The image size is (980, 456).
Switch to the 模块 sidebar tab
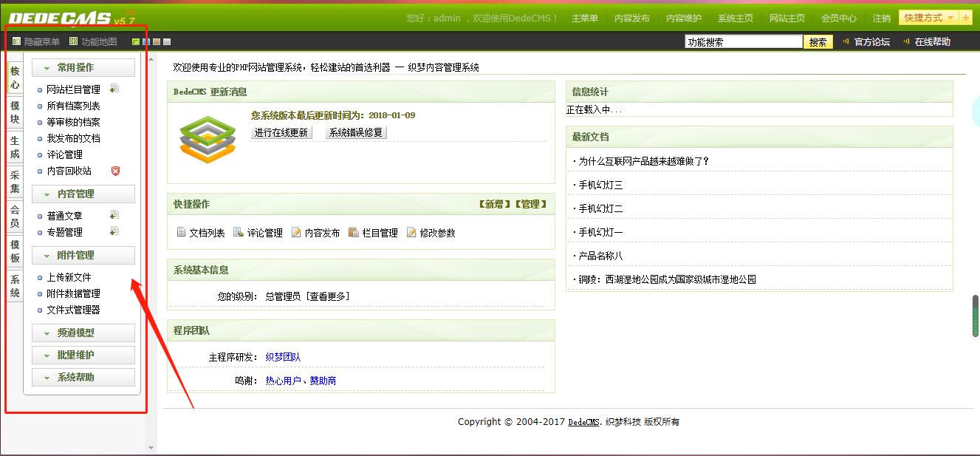[x=13, y=112]
